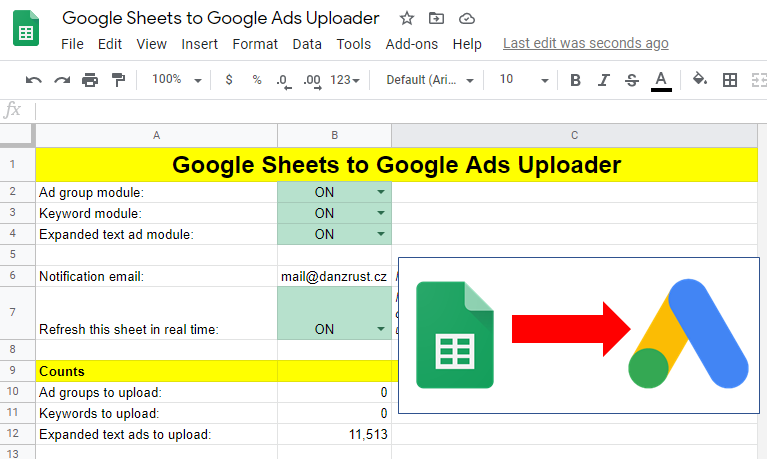The image size is (767, 459).
Task: Select 'Keywords to upload:' cell
Action: [157, 413]
